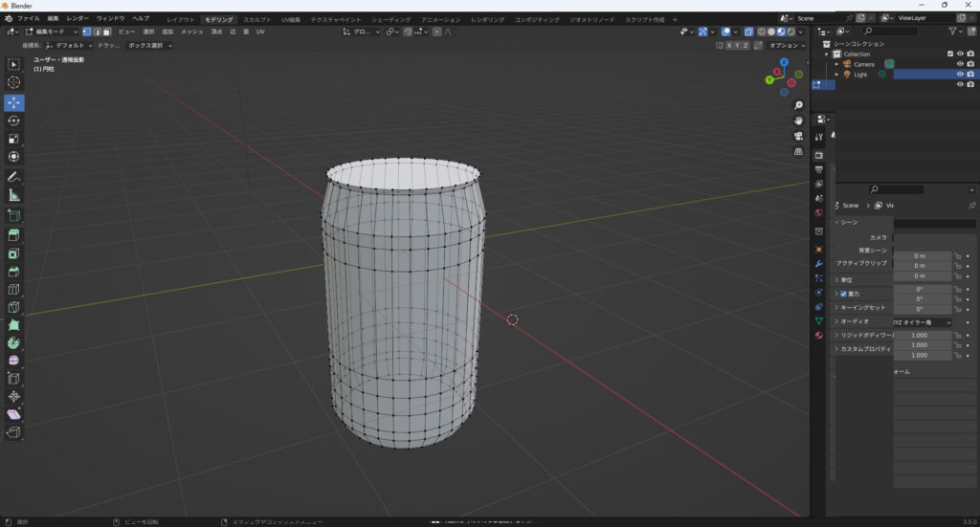Uncheck the Collection exclude checkbox
The width and height of the screenshot is (980, 527).
pyautogui.click(x=950, y=55)
